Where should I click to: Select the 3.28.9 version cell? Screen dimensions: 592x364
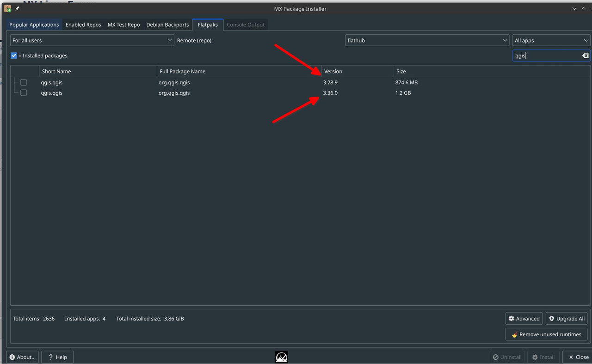(x=330, y=82)
